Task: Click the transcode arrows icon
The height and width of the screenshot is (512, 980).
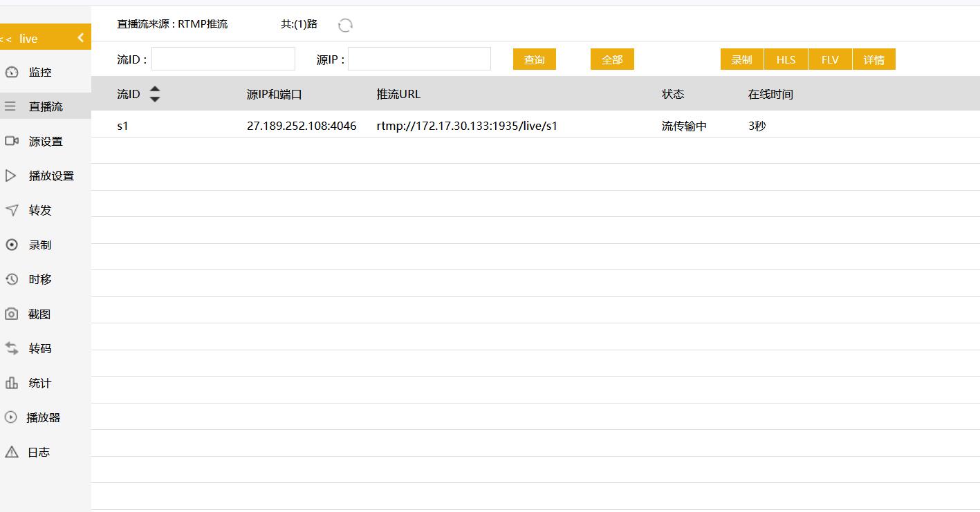Action: coord(11,348)
